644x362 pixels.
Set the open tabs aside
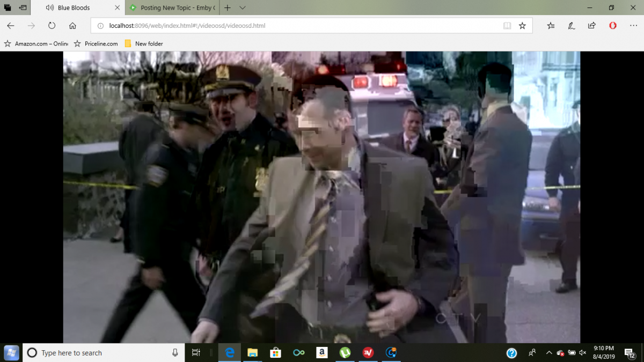[23, 8]
